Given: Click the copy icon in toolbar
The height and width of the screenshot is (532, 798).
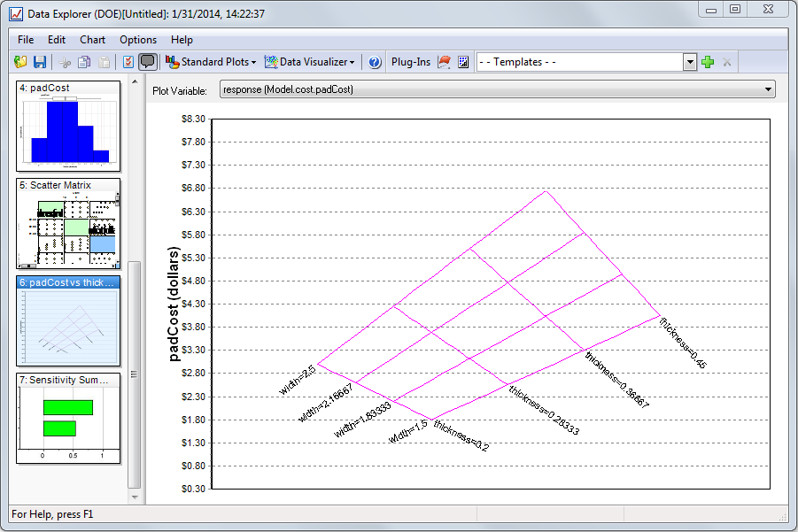Looking at the screenshot, I should tap(84, 62).
